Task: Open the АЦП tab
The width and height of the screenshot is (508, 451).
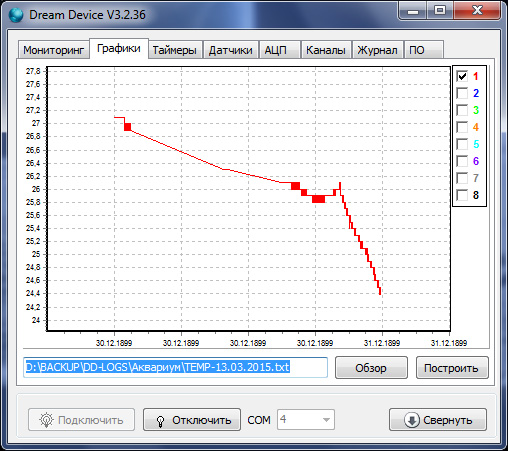Action: click(279, 50)
